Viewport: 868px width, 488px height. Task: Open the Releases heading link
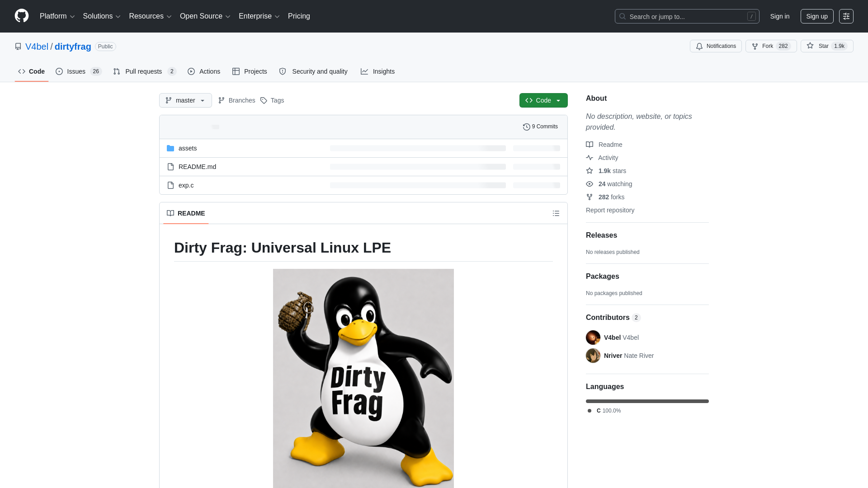pos(601,235)
